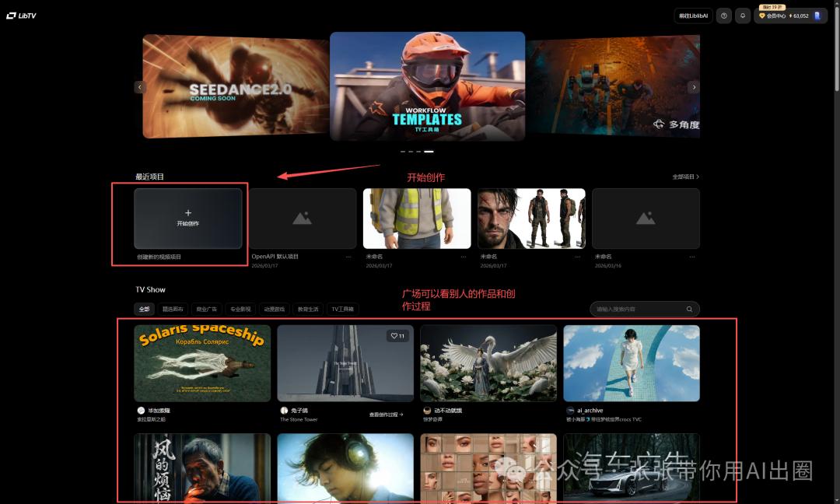Screen dimensions: 840x504
Task: Go to previous carousel banner
Action: [140, 87]
